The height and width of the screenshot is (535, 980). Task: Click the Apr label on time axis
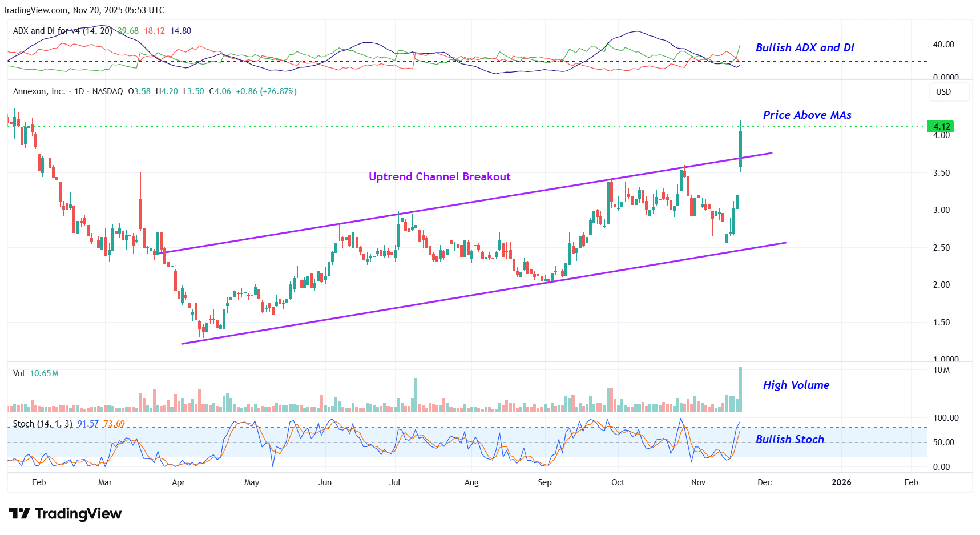click(178, 482)
